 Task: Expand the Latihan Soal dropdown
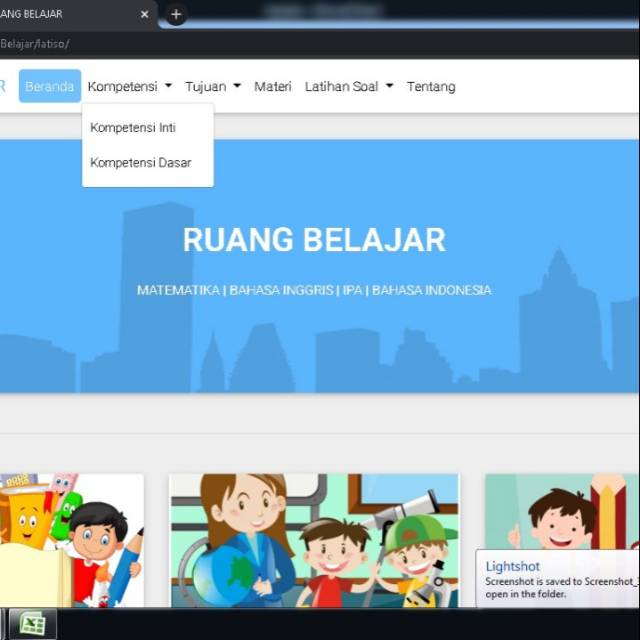tap(348, 87)
